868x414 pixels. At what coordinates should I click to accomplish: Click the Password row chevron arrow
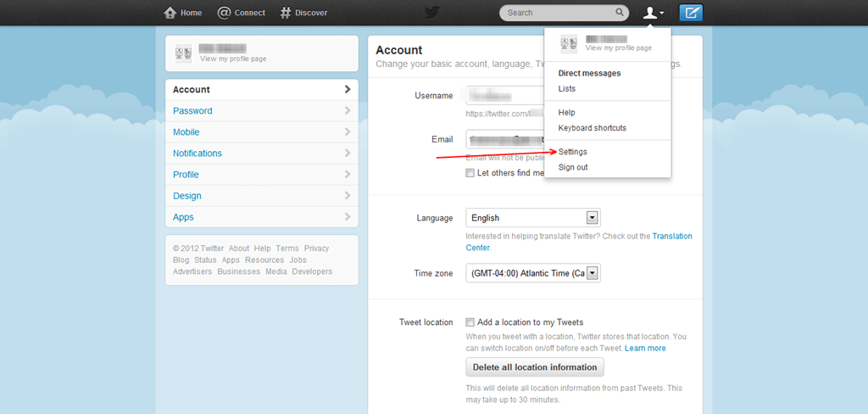(348, 110)
